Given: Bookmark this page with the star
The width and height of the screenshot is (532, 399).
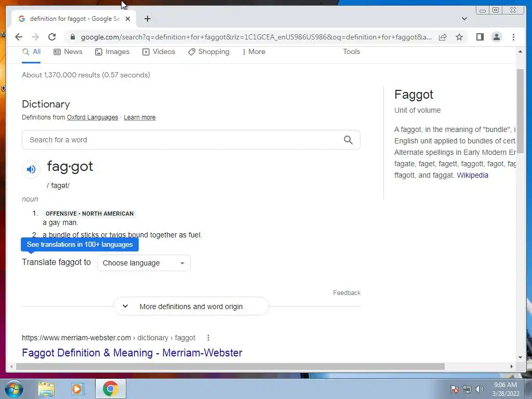Looking at the screenshot, I should pos(459,37).
